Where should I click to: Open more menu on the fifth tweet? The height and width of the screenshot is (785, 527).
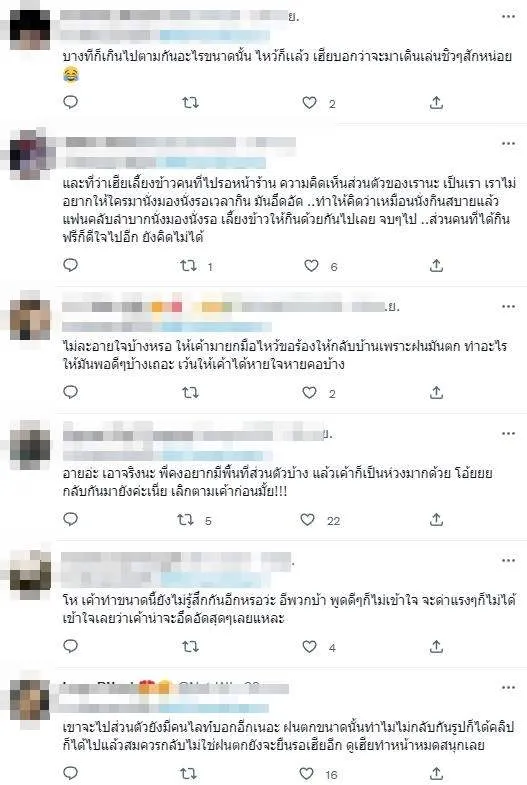click(508, 561)
